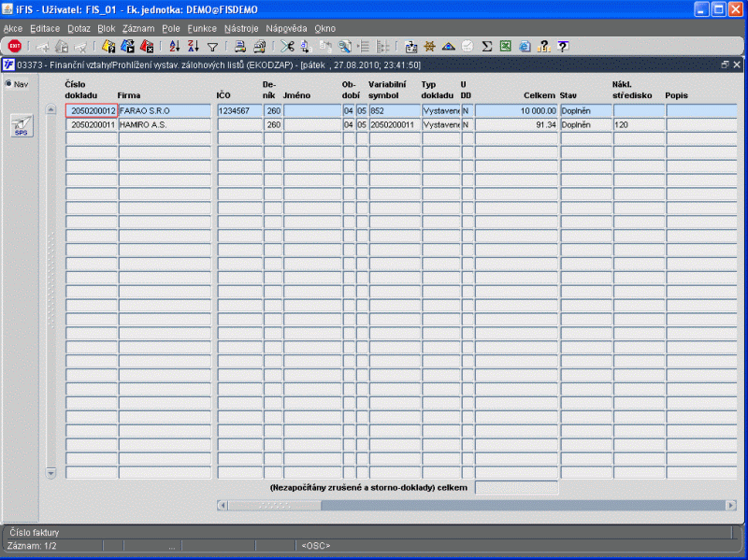Click the IČO cell 1234567

coord(239,110)
